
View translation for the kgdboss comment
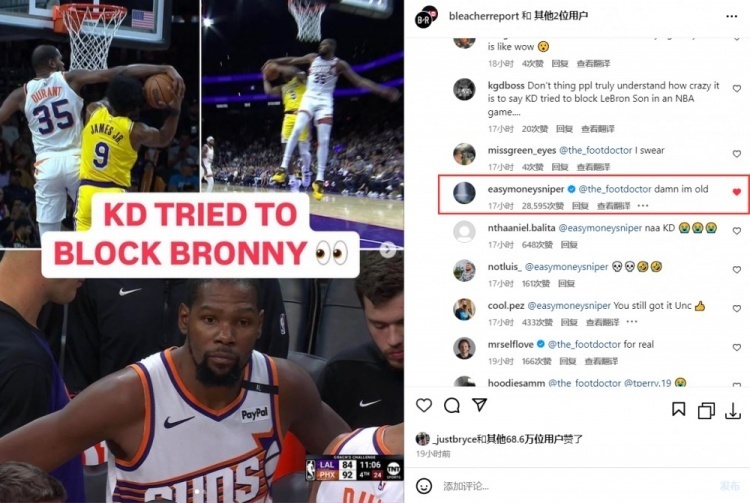click(x=598, y=129)
